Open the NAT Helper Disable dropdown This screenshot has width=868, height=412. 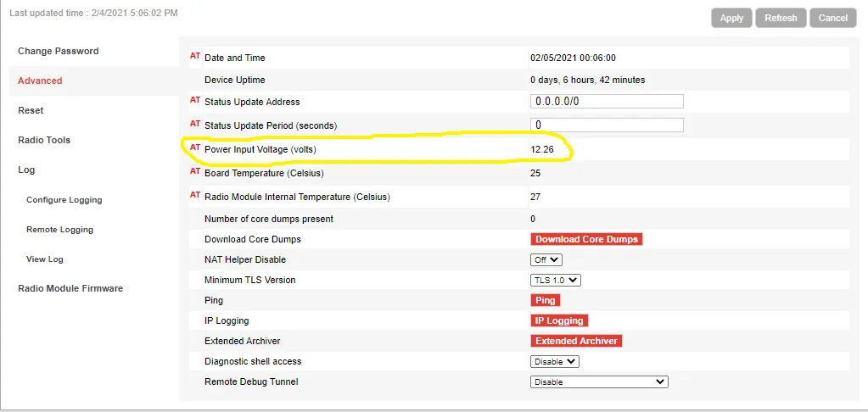546,259
